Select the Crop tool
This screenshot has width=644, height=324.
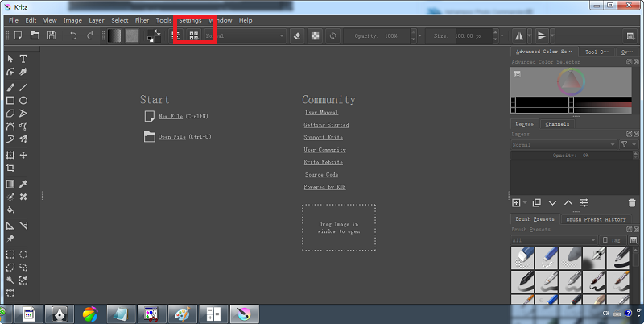[10, 168]
